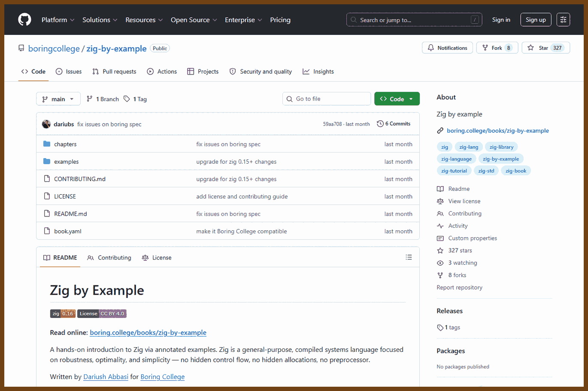Open the GitHub home logo

tap(24, 20)
